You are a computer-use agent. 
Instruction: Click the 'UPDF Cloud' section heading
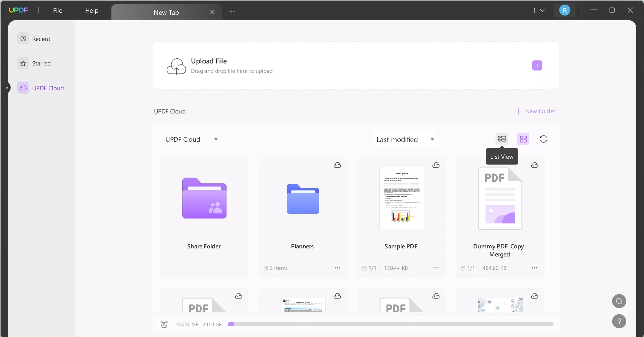click(170, 111)
